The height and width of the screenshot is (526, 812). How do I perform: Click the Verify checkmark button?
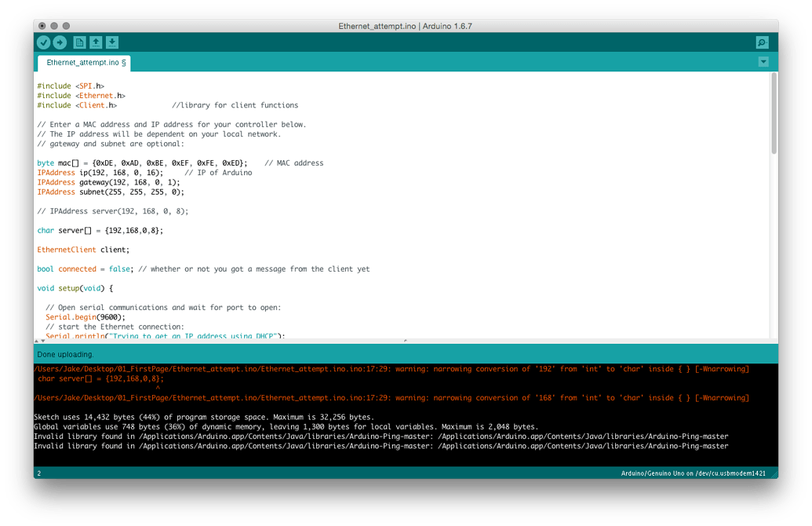tap(43, 42)
